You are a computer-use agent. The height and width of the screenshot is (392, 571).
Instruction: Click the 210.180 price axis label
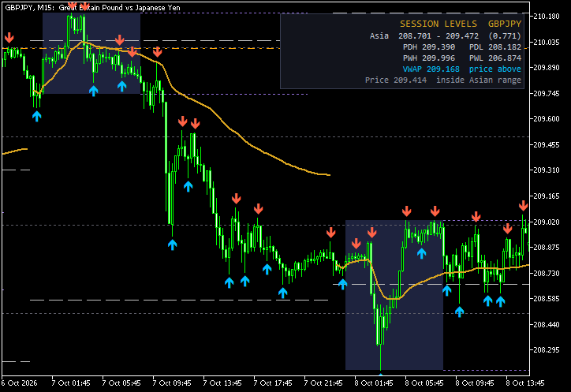coord(547,17)
